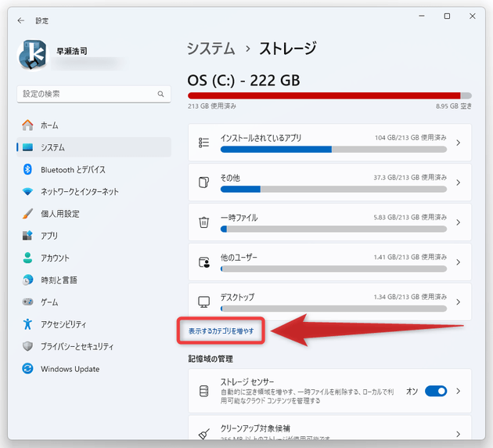
Task: Open アカウント settings page
Action: (94, 258)
